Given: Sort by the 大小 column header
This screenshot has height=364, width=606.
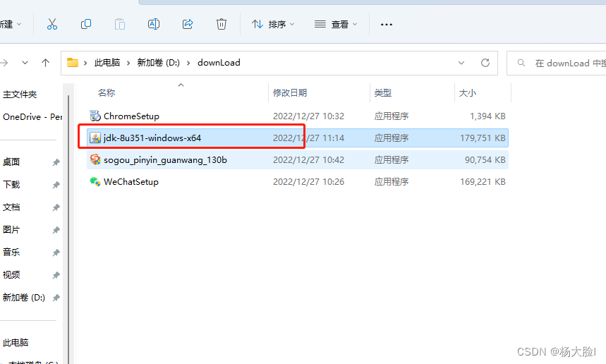Looking at the screenshot, I should (x=468, y=92).
